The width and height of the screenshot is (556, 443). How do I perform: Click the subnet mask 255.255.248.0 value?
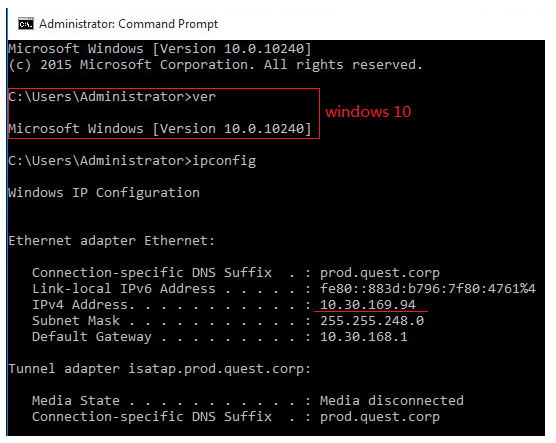click(x=372, y=321)
